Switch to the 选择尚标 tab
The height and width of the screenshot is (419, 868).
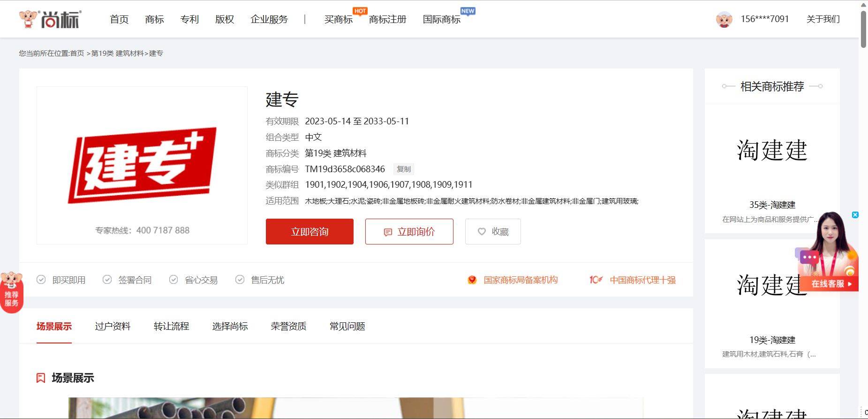point(230,326)
